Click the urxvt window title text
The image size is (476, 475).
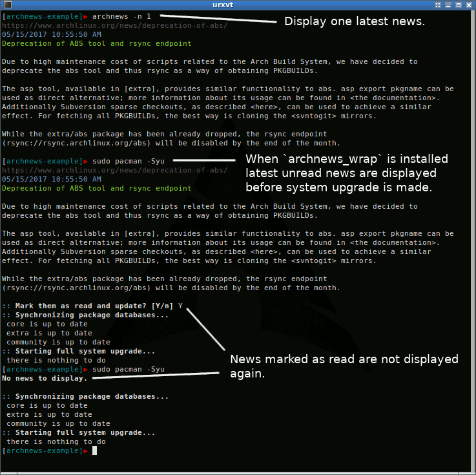(223, 5)
